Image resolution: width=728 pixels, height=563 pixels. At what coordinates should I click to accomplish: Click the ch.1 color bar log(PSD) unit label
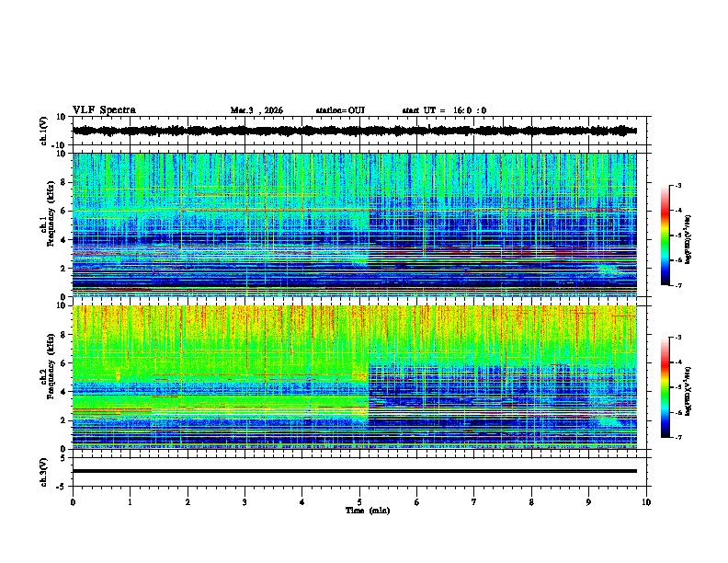coord(688,239)
